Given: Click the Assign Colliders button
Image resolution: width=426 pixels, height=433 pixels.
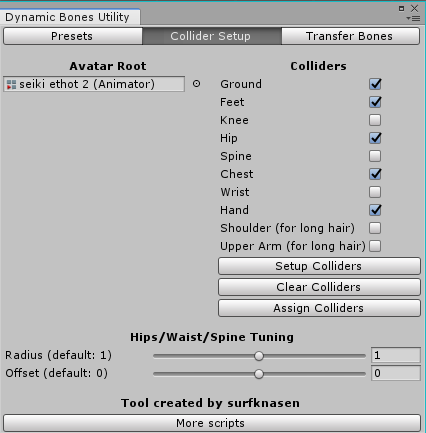Looking at the screenshot, I should pyautogui.click(x=319, y=308).
